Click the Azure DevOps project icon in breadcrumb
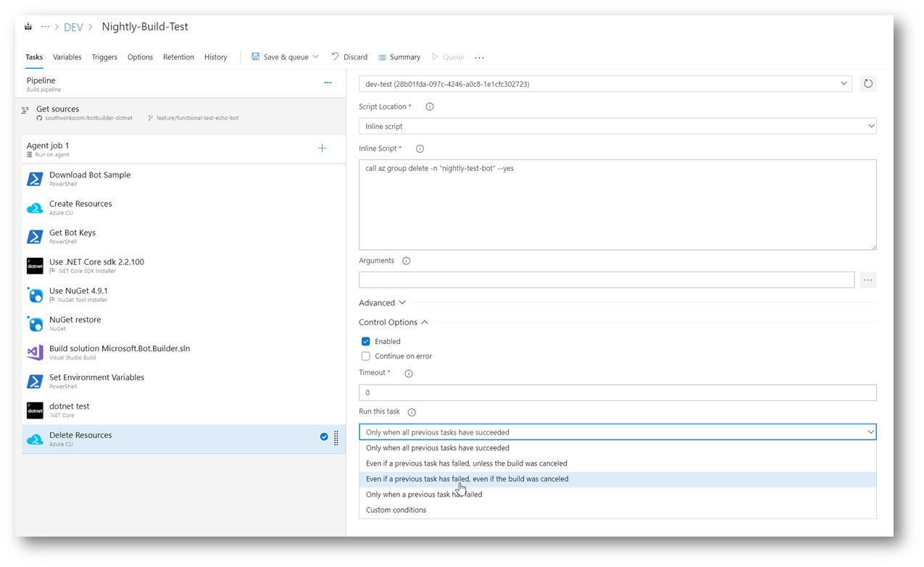924x567 pixels. pos(28,27)
